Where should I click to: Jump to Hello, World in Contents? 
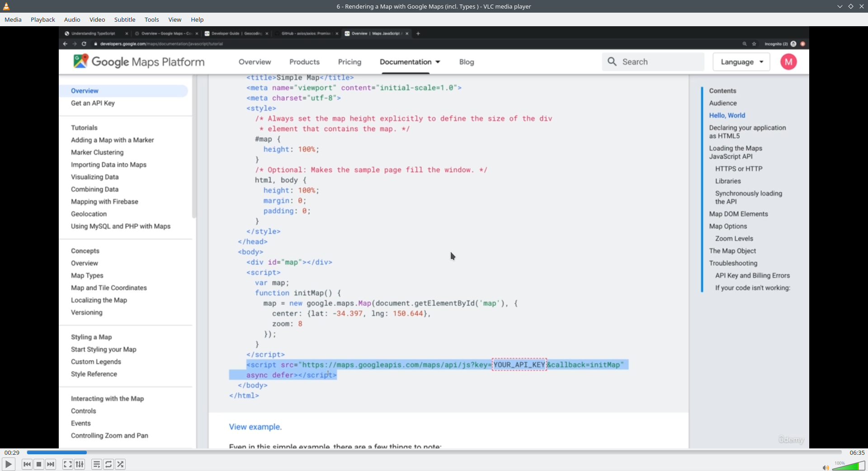(x=727, y=115)
